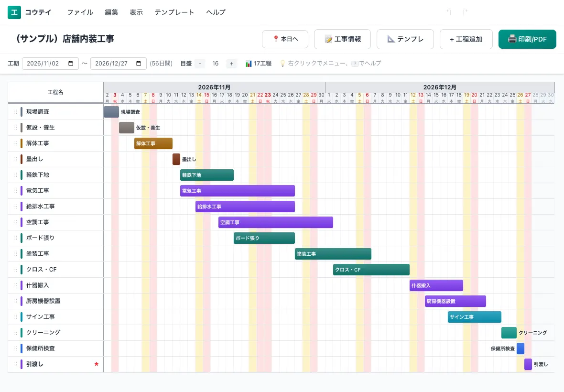
Task: Open 工事情報 dialog
Action: 342,39
